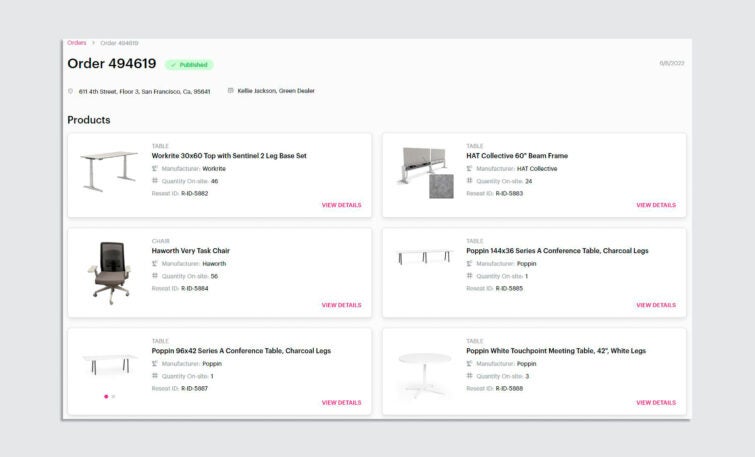Viewport: 755px width, 457px height.
Task: Open View Details for the Poppin 96x42 table
Action: (x=341, y=403)
